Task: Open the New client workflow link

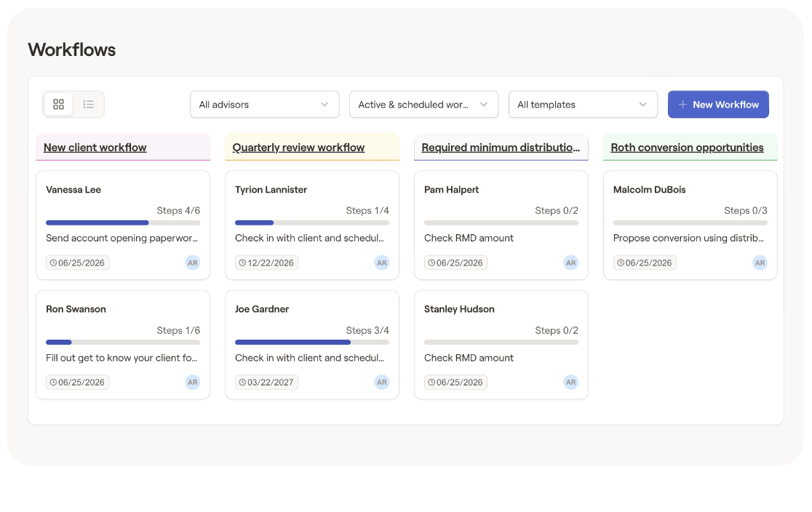Action: (x=95, y=148)
